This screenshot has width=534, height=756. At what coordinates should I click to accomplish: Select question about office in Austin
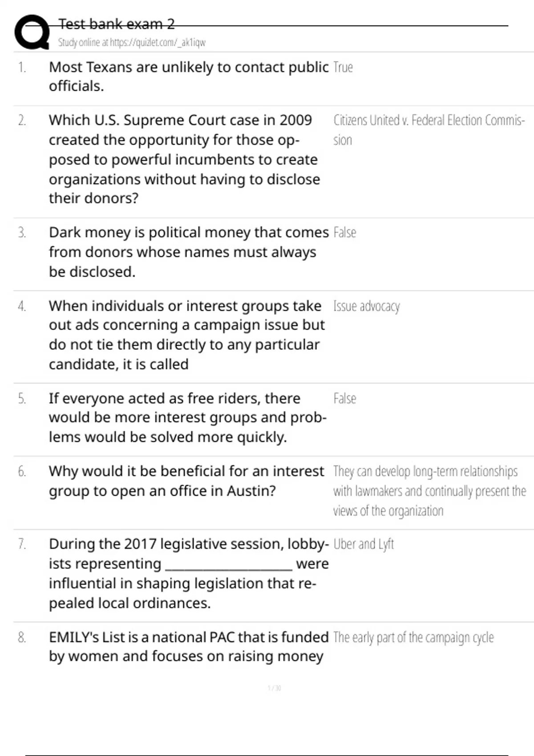tap(186, 481)
